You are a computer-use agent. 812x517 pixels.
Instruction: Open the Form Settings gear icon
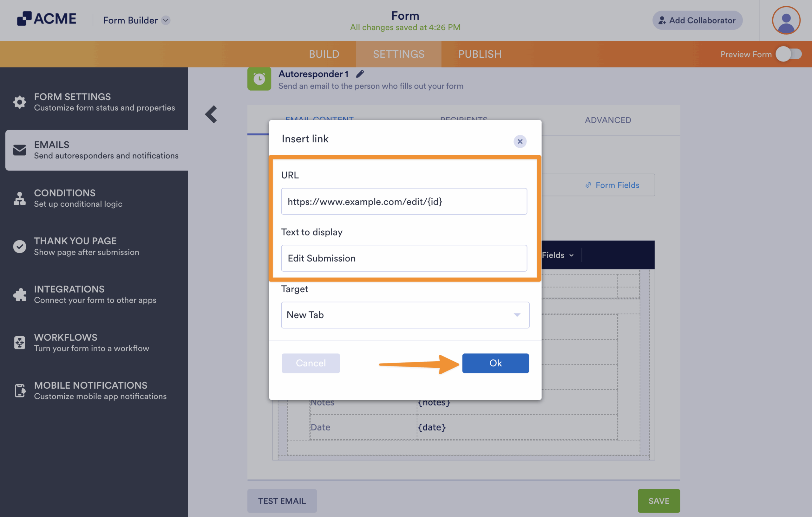pyautogui.click(x=19, y=102)
